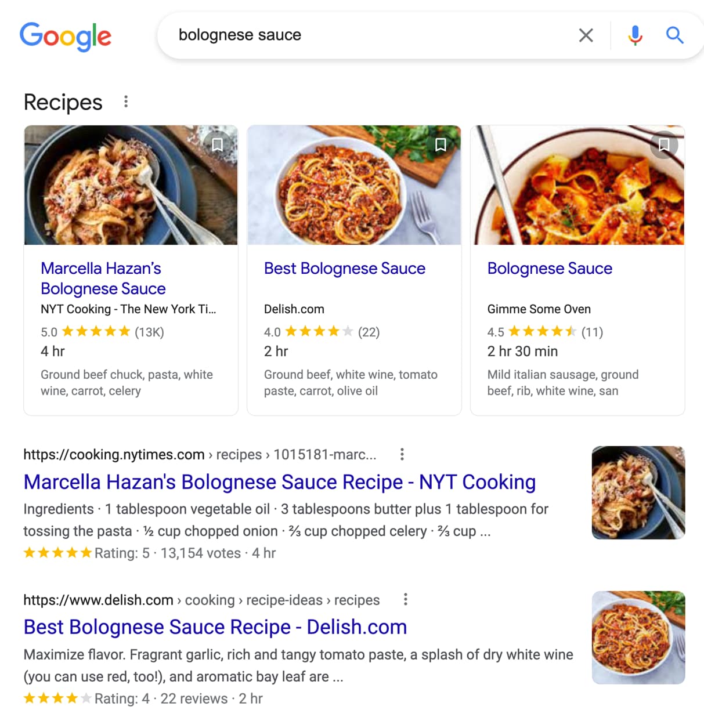Click the NYT Cooking result thumbnail image
Viewport: 704px width, 728px height.
(x=638, y=492)
